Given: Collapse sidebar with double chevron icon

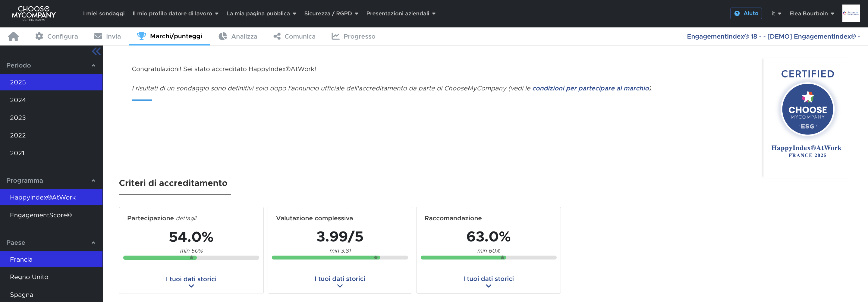Looking at the screenshot, I should tap(96, 52).
